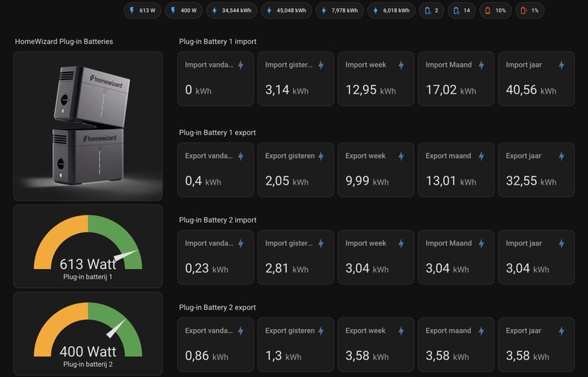Open the 45,048 kWh energy badge

287,10
